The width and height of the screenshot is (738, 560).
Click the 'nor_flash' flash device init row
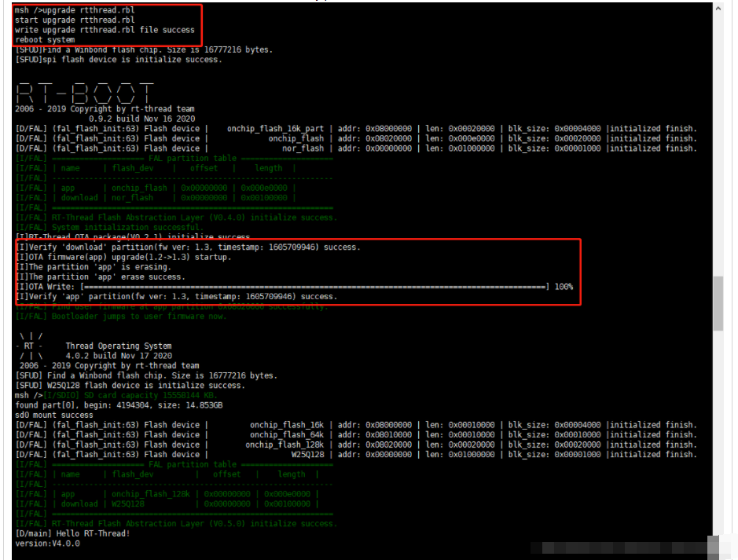[x=356, y=148]
